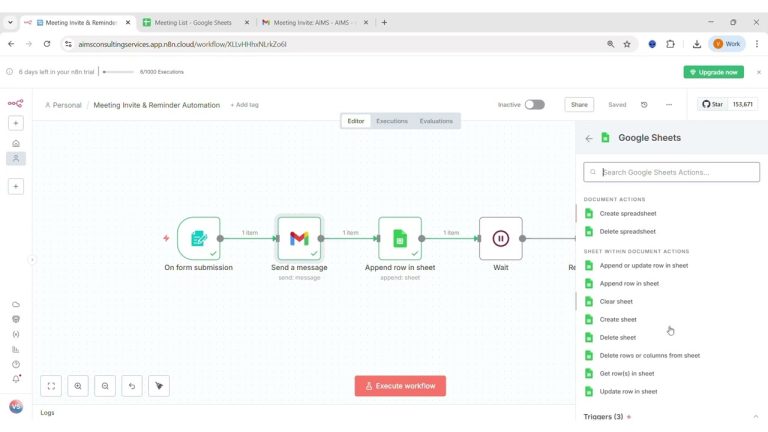
Task: Zoom out on the workflow canvas
Action: pyautogui.click(x=105, y=386)
